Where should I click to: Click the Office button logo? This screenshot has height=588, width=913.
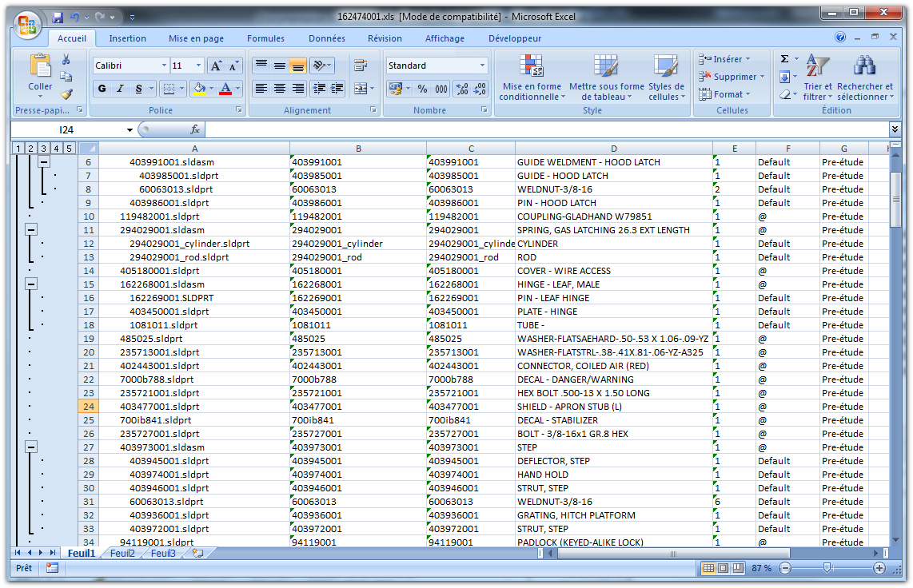coord(27,25)
